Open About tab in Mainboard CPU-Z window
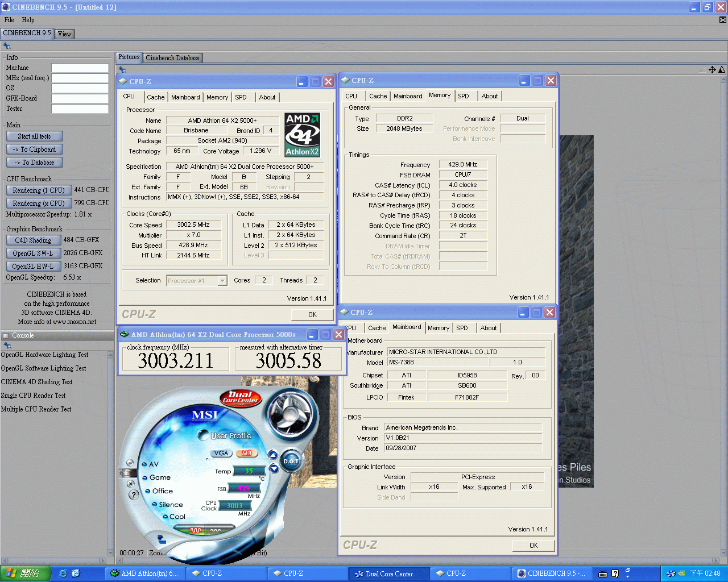Screen dimensions: 728x582 click(x=489, y=328)
